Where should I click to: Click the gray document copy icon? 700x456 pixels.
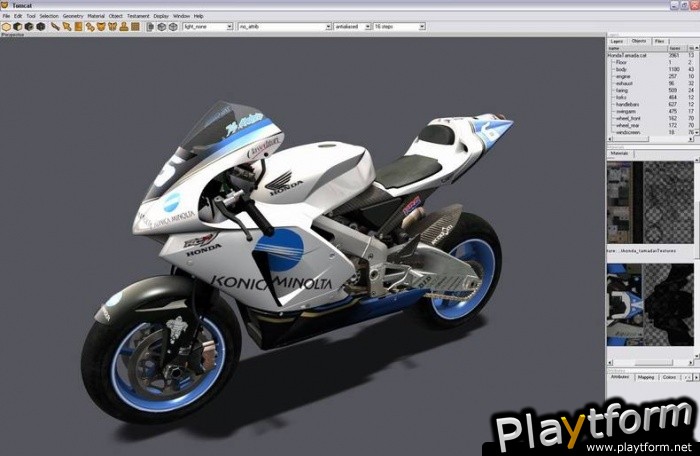pyautogui.click(x=150, y=27)
